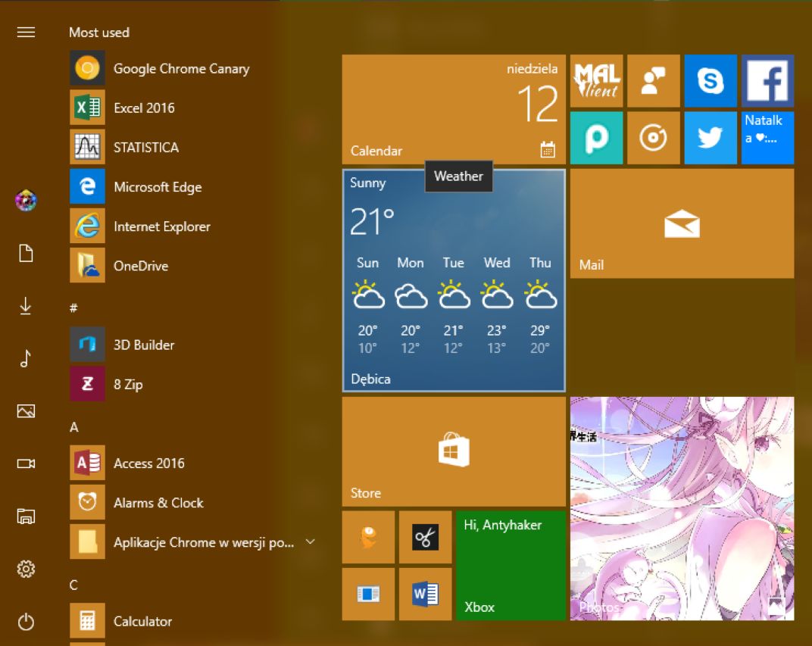This screenshot has height=646, width=812.
Task: Open the user account avatar
Action: (26, 201)
